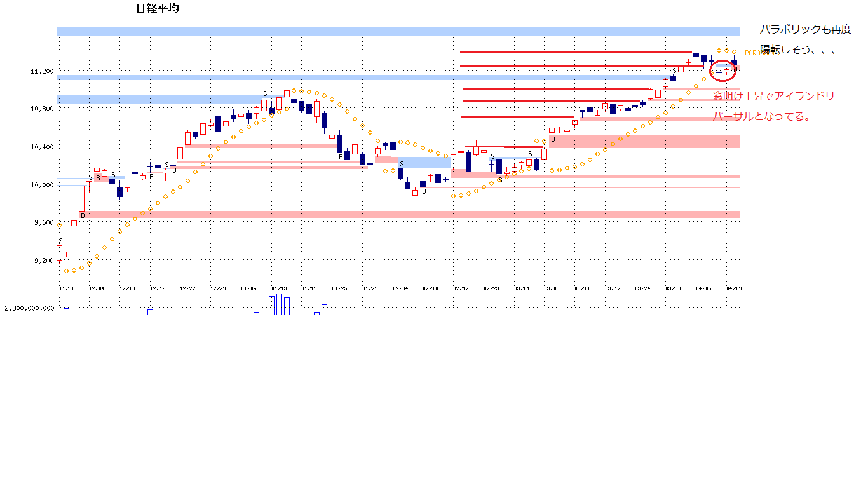Click the 日経平均 chart title

[158, 8]
